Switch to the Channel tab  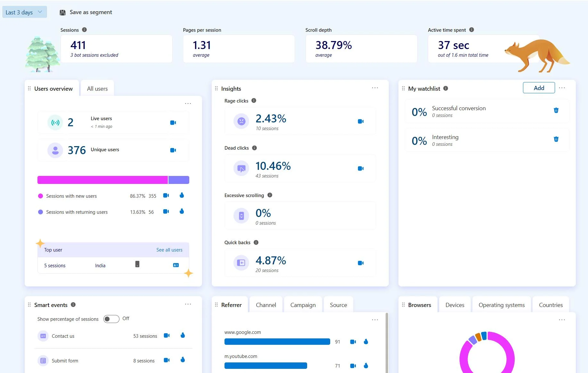coord(266,305)
